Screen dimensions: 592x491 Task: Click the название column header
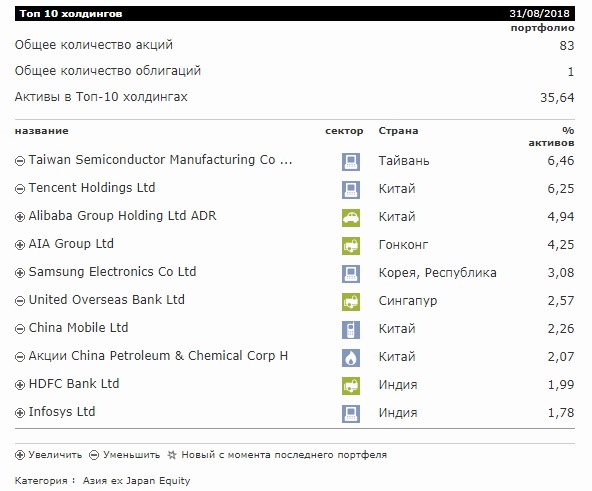42,131
